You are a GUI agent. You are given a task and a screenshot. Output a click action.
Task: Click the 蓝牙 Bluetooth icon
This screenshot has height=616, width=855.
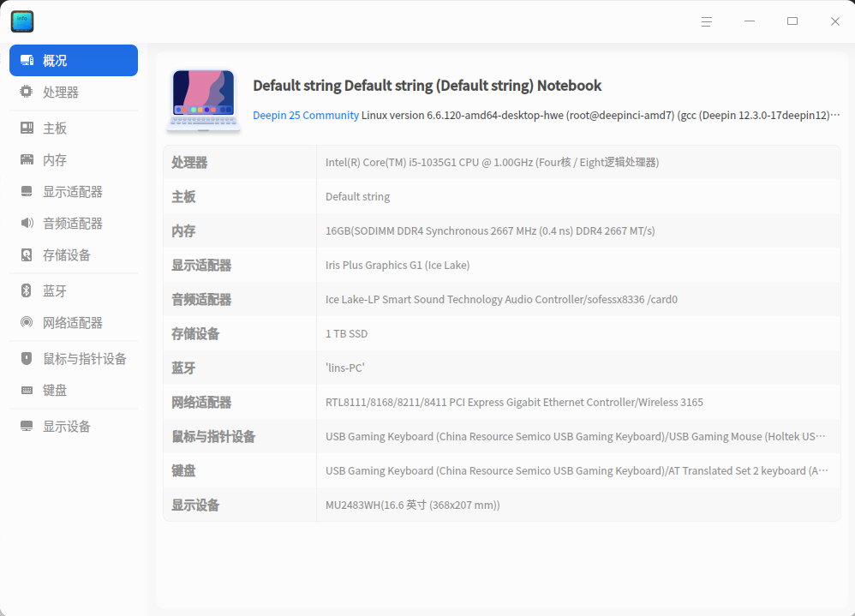click(27, 290)
